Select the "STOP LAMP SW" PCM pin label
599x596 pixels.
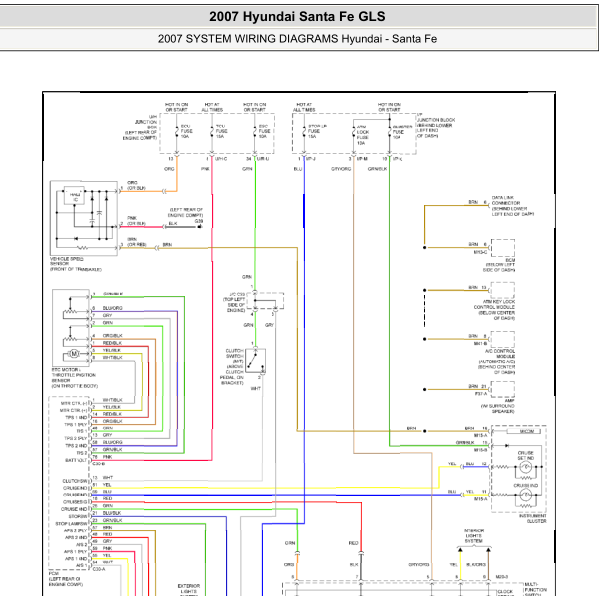pos(71,523)
